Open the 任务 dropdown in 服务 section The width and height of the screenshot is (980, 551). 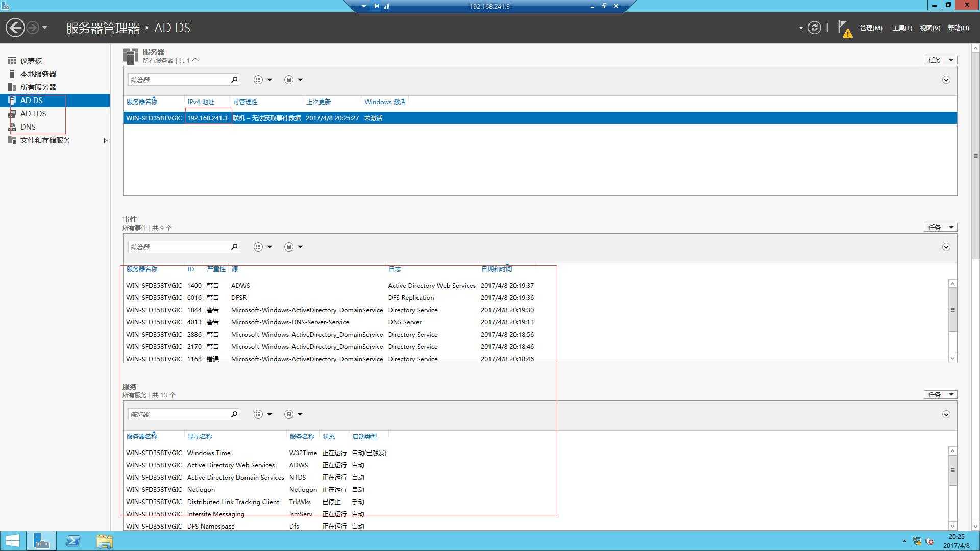940,395
